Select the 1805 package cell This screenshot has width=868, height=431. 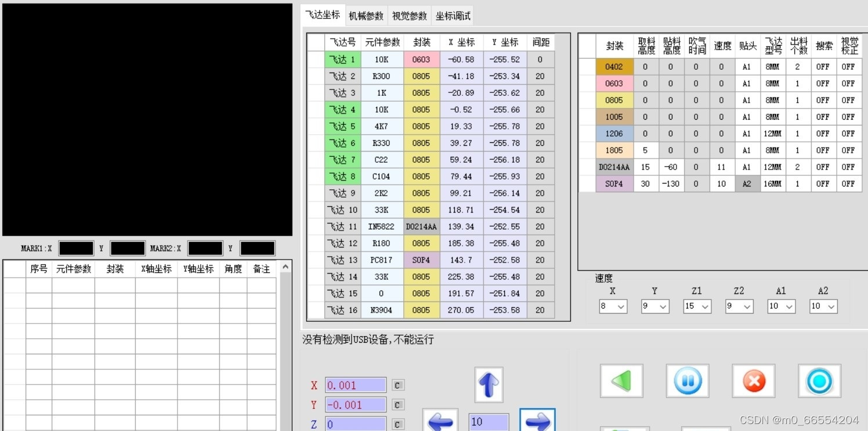click(x=614, y=150)
